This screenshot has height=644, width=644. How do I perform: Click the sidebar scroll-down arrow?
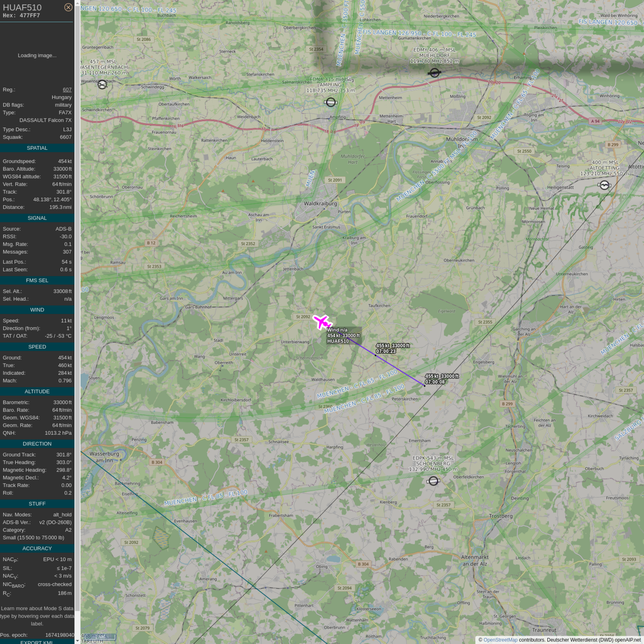(77, 640)
